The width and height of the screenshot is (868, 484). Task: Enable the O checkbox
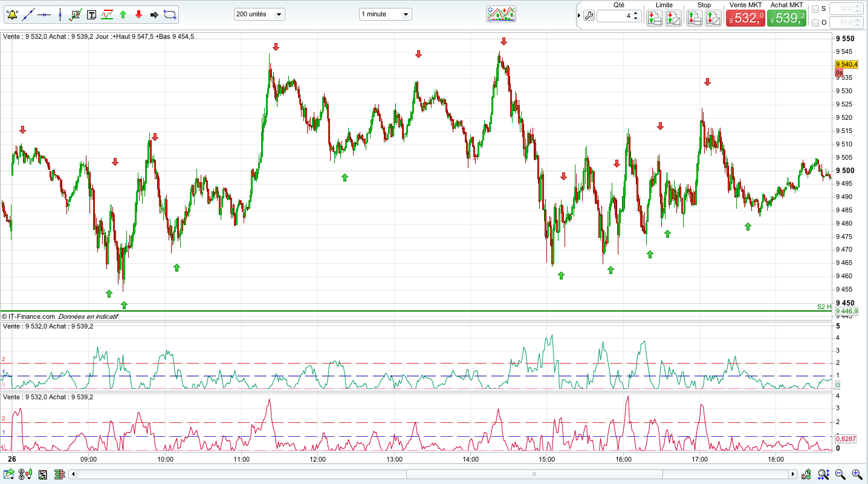tap(815, 23)
